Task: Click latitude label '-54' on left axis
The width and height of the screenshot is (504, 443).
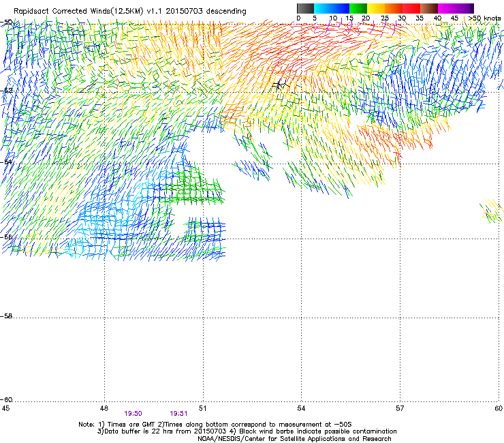Action: click(x=6, y=162)
